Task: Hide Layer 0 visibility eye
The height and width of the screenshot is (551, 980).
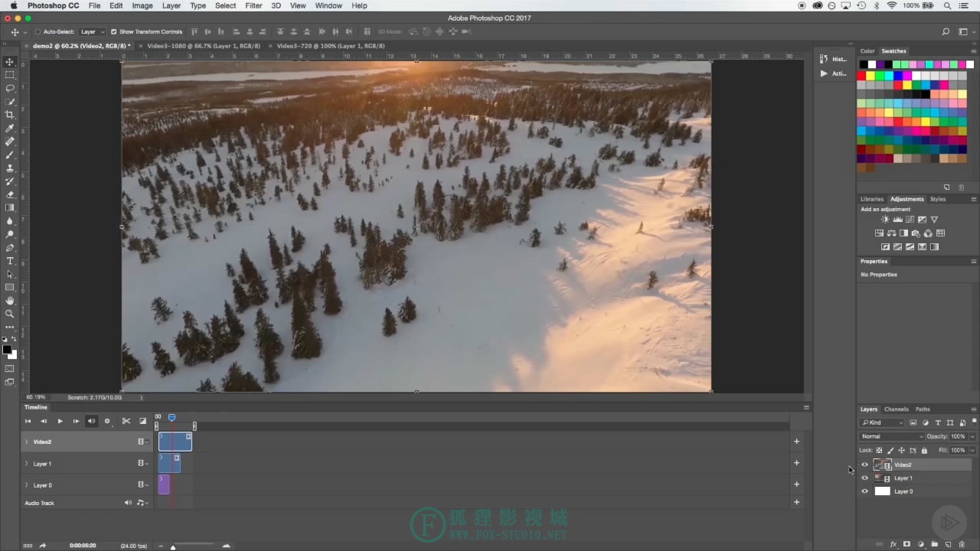Action: (x=865, y=491)
